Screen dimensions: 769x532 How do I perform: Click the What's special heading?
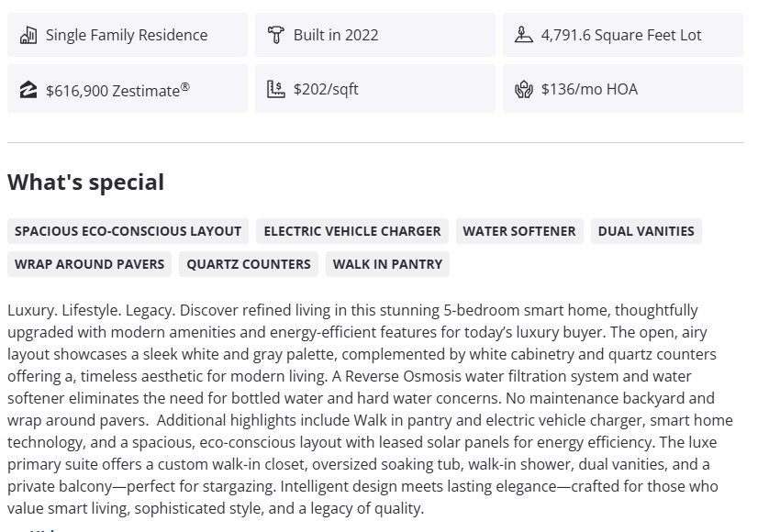coord(86,182)
